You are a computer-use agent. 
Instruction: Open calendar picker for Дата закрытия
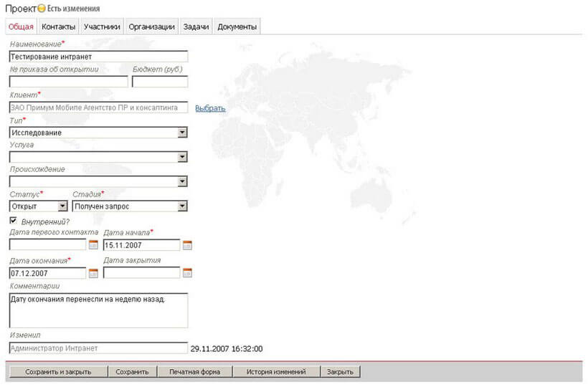pos(187,273)
